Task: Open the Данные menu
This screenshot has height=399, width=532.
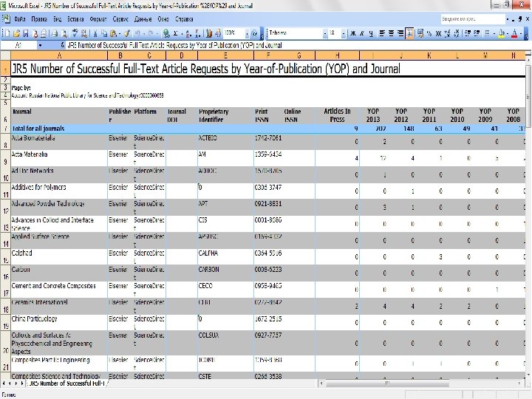Action: (143, 19)
